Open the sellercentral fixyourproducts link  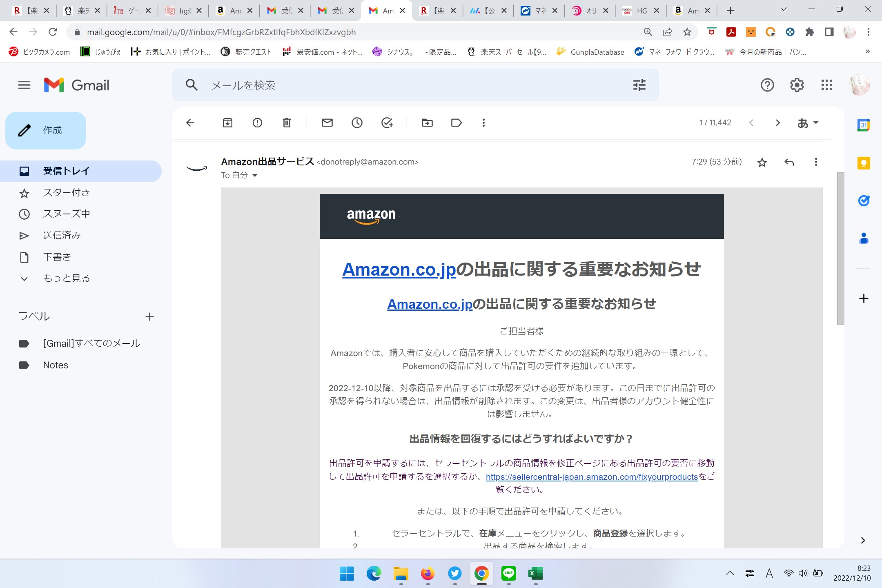coord(592,477)
